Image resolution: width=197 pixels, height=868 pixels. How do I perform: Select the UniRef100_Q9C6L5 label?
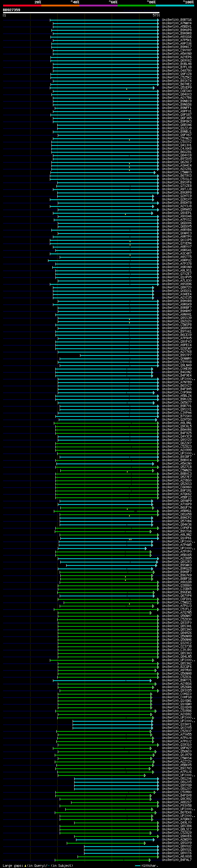[x=177, y=426]
